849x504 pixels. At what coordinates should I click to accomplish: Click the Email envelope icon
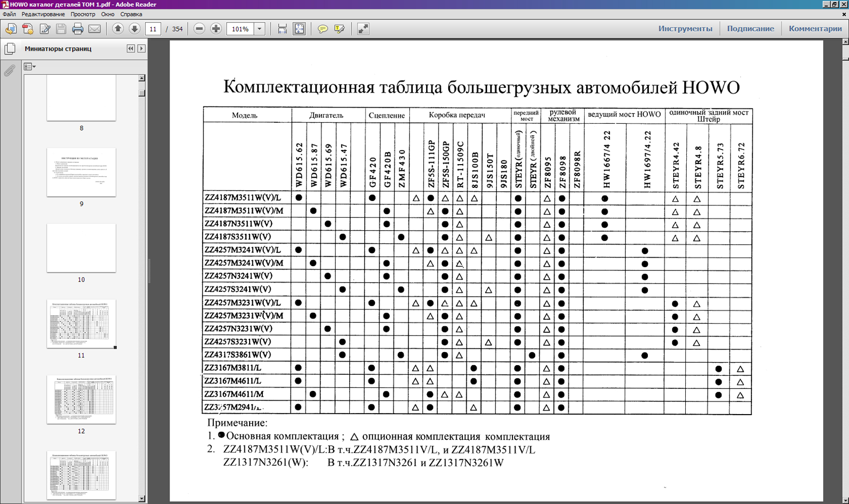pos(95,29)
